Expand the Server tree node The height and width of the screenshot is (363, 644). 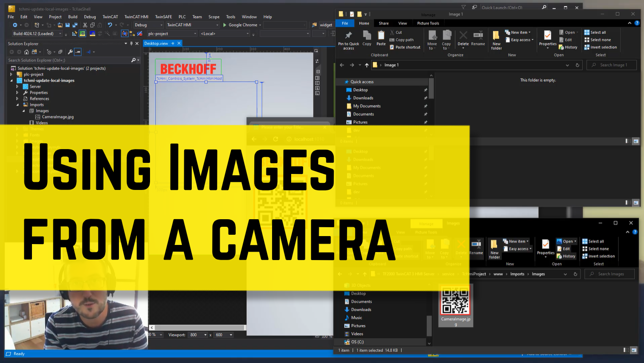pos(18,87)
